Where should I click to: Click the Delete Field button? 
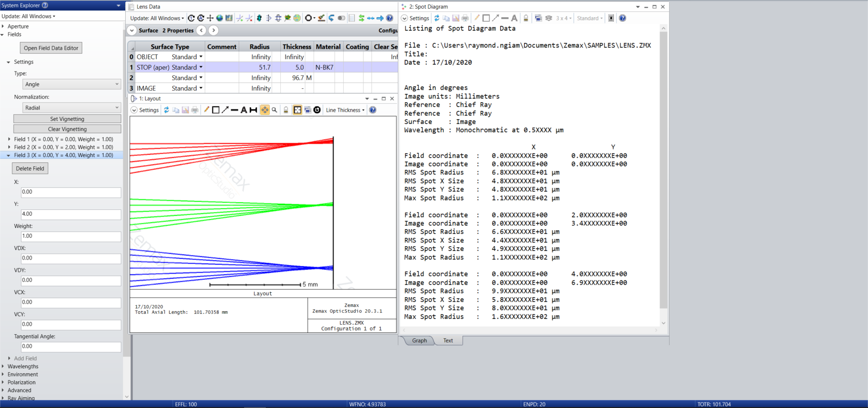coord(30,168)
